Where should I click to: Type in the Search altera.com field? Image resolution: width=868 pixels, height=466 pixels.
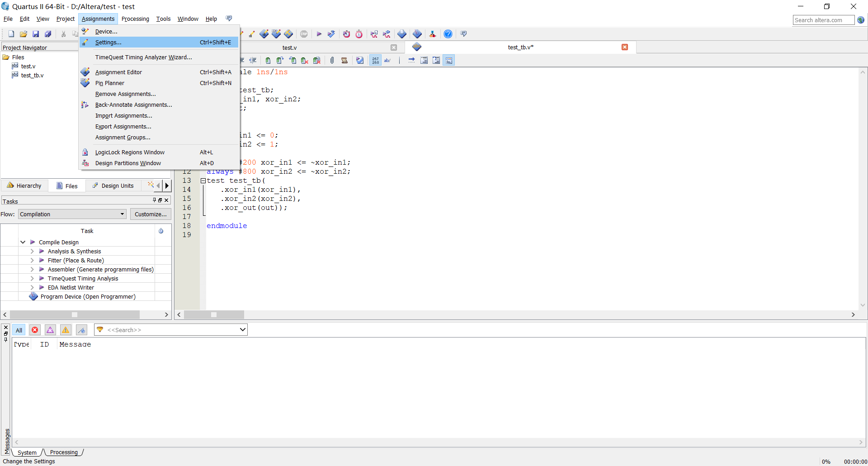tap(823, 20)
